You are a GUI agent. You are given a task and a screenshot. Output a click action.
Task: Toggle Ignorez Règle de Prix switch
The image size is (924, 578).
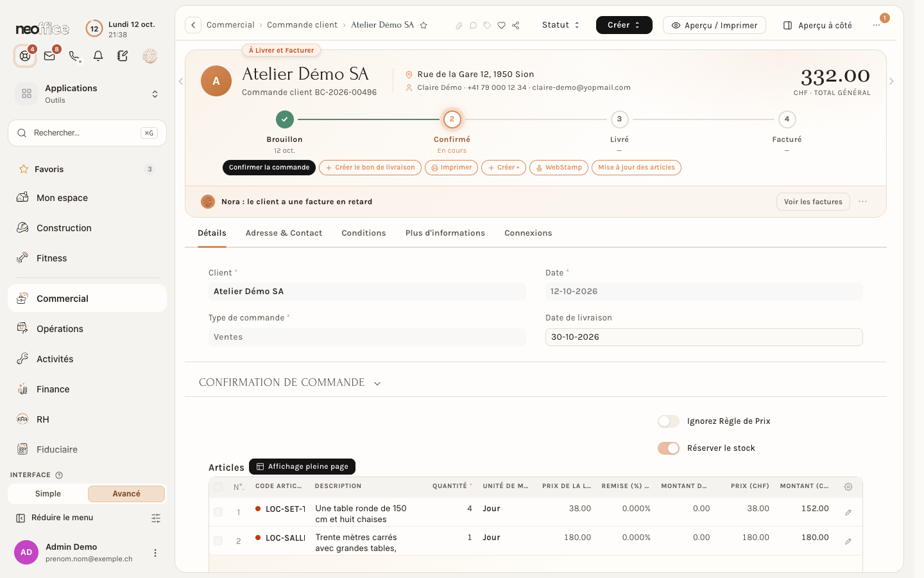click(669, 421)
